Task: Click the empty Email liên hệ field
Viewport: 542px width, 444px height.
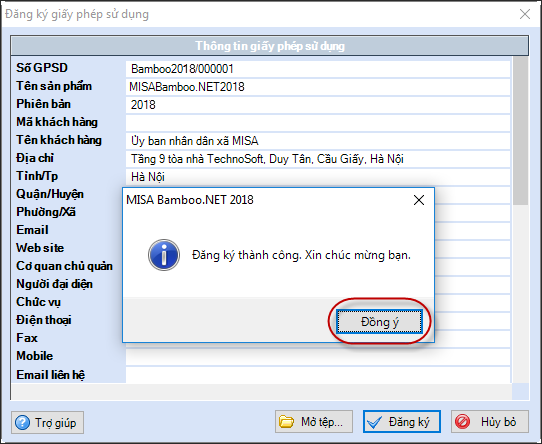Action: click(318, 375)
